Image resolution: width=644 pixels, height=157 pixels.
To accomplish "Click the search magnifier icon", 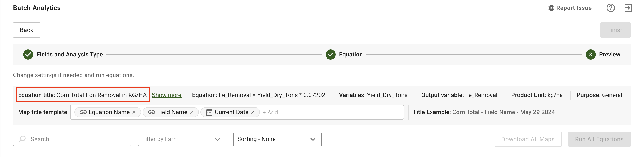I will 23,139.
